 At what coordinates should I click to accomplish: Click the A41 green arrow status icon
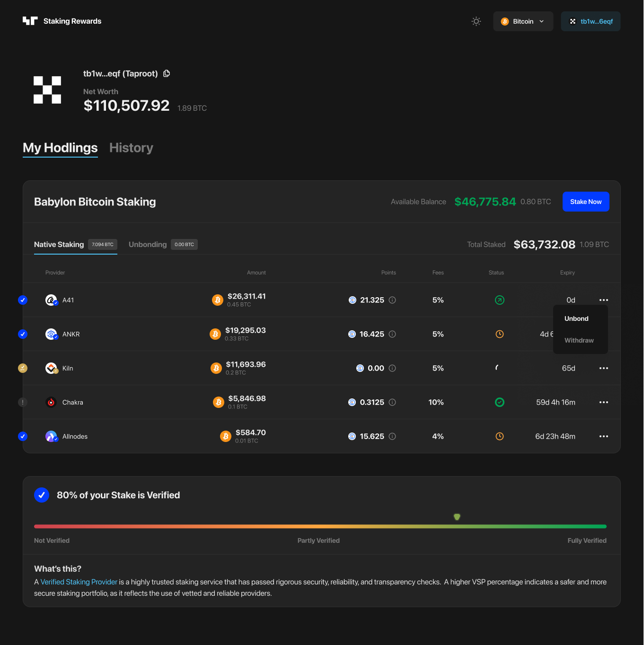coord(500,300)
